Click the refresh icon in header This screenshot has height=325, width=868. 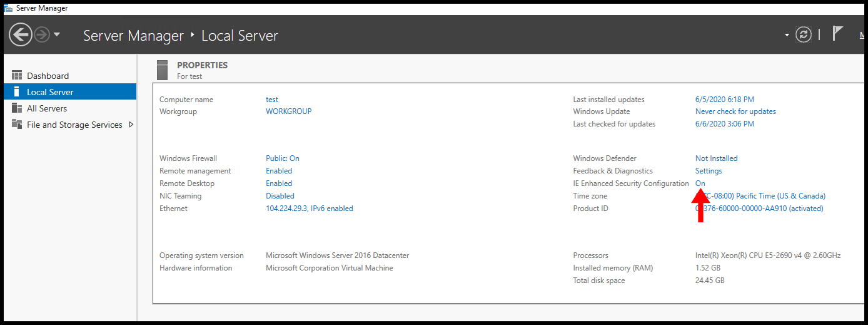click(x=804, y=34)
